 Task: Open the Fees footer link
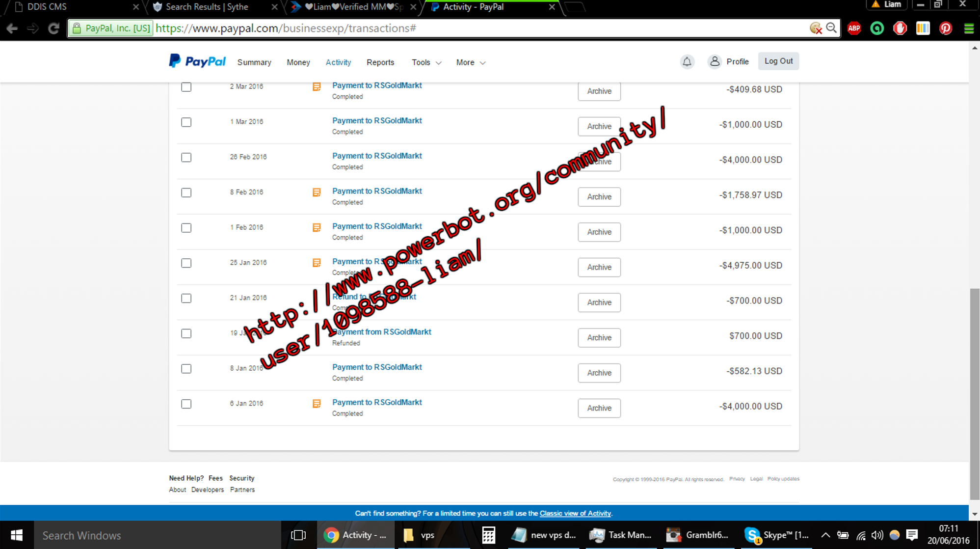pos(215,478)
